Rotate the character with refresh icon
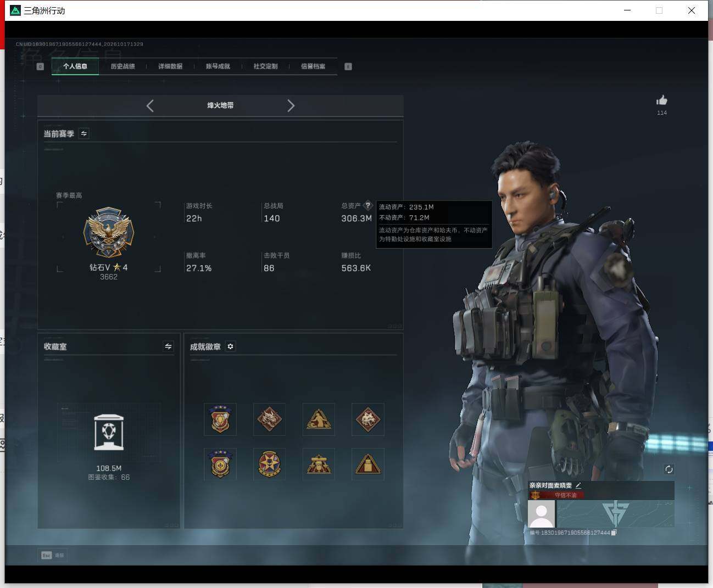This screenshot has width=713, height=588. pyautogui.click(x=669, y=469)
